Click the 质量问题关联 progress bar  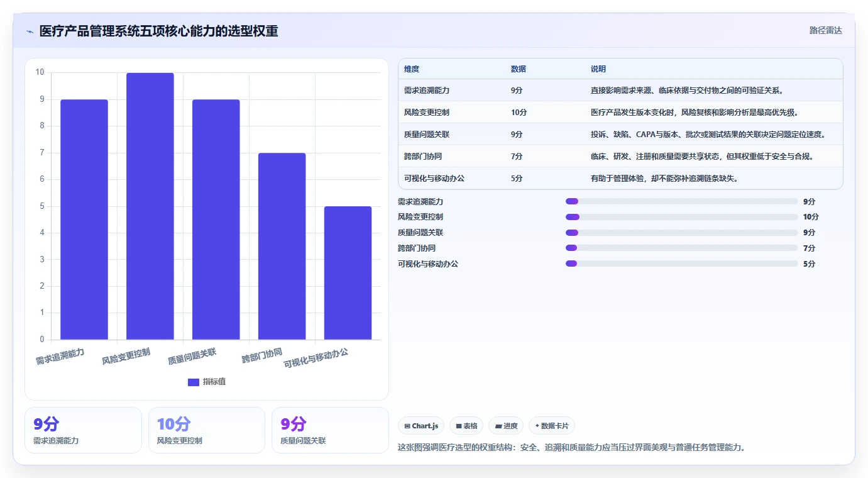click(682, 233)
